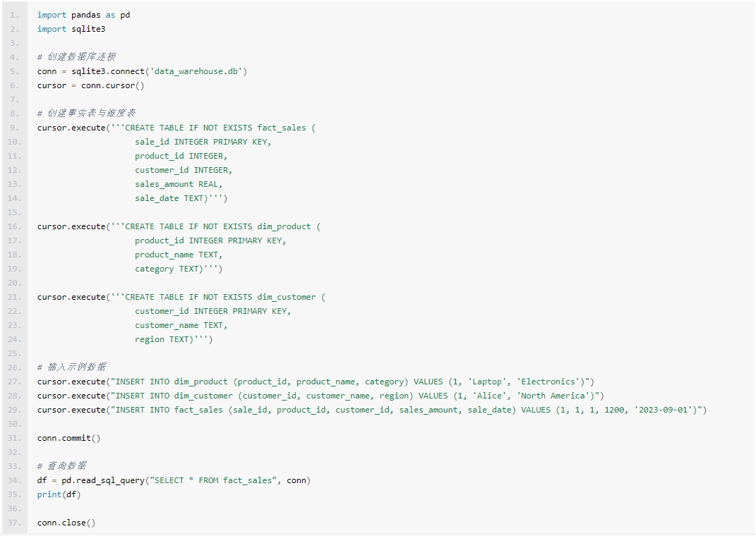Click the pd.read_sql_query SELECT statement
Screen dimensions: 756x536
pos(174,480)
